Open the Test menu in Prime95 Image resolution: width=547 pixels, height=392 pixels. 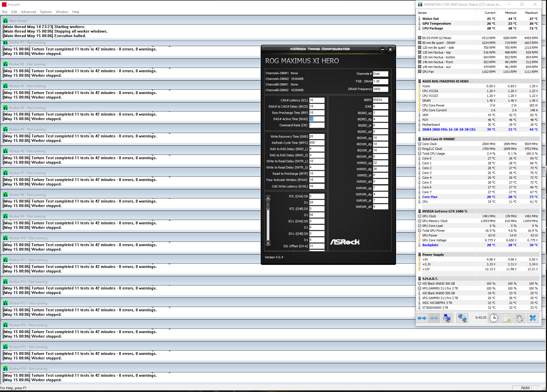5,12
